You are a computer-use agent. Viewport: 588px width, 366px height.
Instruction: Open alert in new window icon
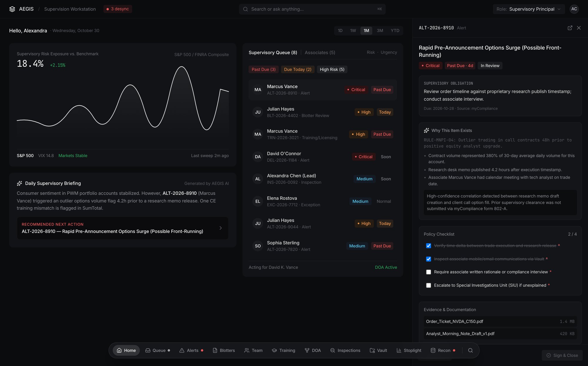570,28
